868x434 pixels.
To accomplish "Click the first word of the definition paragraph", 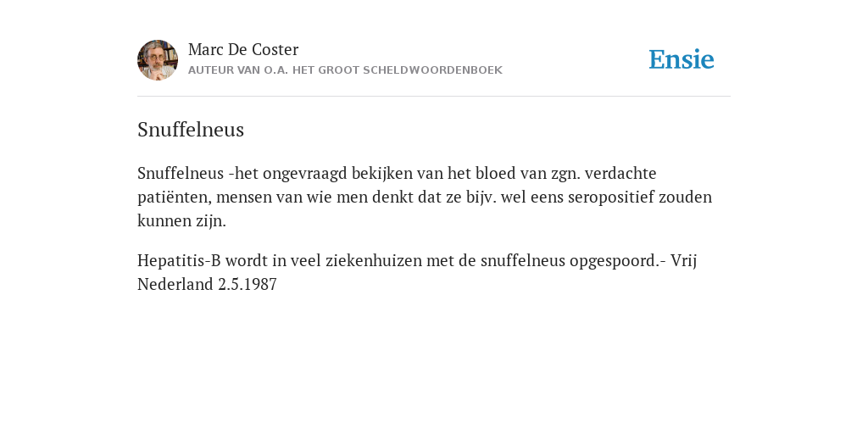I will coord(181,173).
